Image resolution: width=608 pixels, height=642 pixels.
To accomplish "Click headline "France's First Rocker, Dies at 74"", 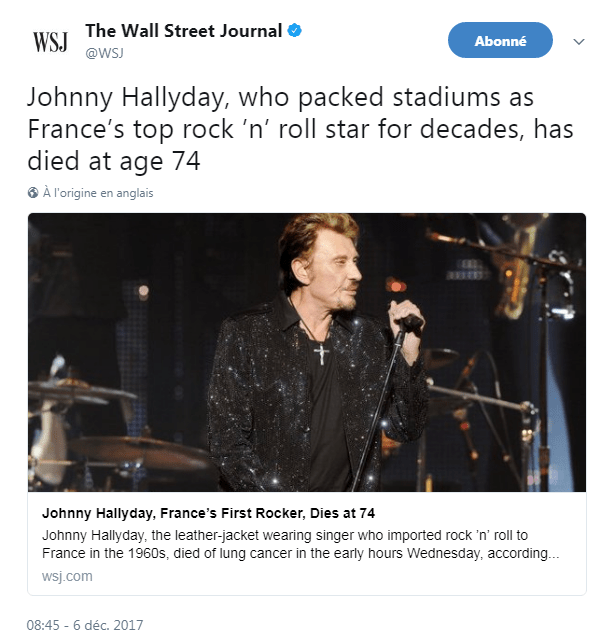I will pyautogui.click(x=208, y=513).
